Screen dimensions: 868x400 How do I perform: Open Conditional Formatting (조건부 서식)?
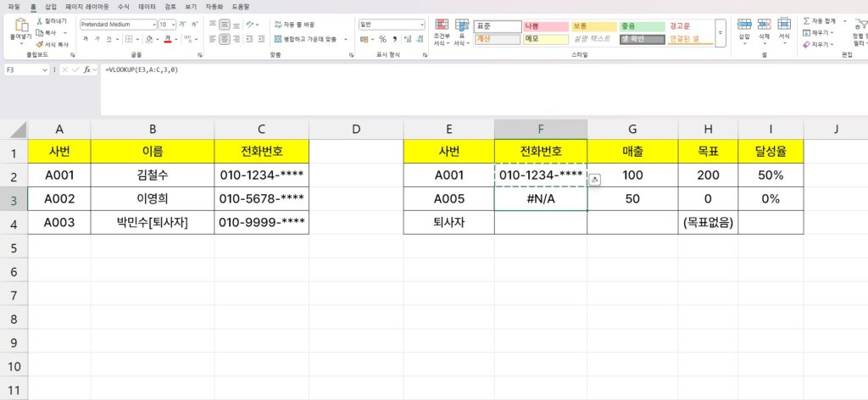point(440,25)
